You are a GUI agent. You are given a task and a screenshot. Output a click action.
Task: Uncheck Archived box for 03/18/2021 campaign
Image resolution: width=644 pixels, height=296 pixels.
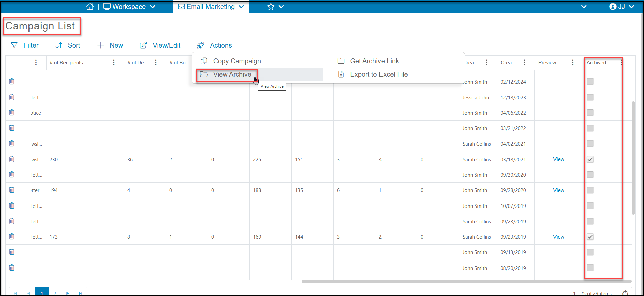[x=590, y=159]
